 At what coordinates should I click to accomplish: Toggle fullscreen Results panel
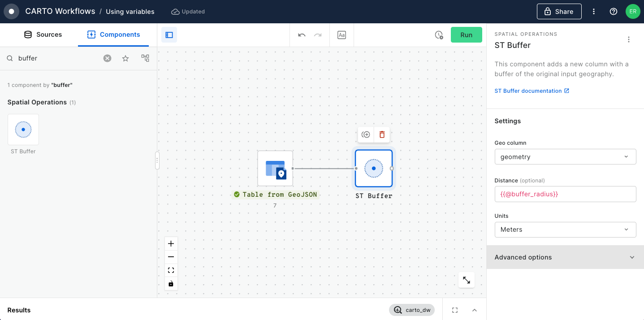(455, 310)
